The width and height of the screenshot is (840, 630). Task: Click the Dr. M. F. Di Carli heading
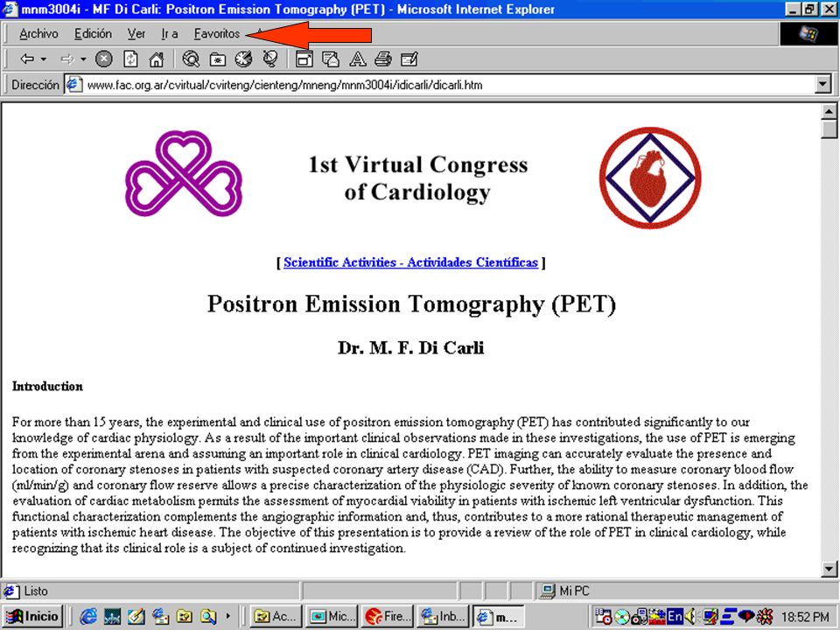[411, 347]
